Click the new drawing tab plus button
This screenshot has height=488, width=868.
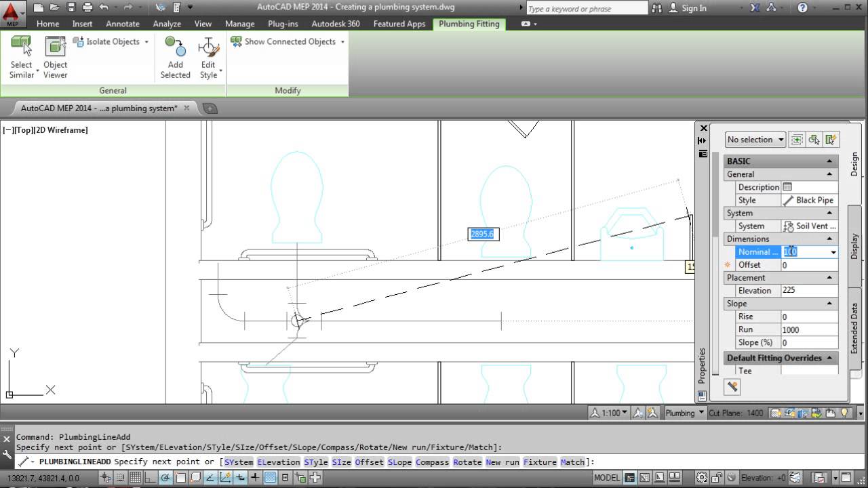[210, 108]
